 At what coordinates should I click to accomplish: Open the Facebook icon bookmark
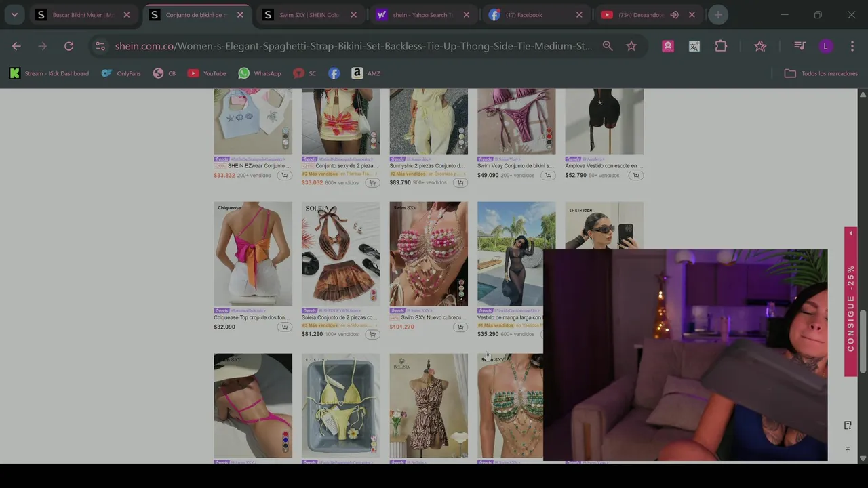(x=334, y=73)
